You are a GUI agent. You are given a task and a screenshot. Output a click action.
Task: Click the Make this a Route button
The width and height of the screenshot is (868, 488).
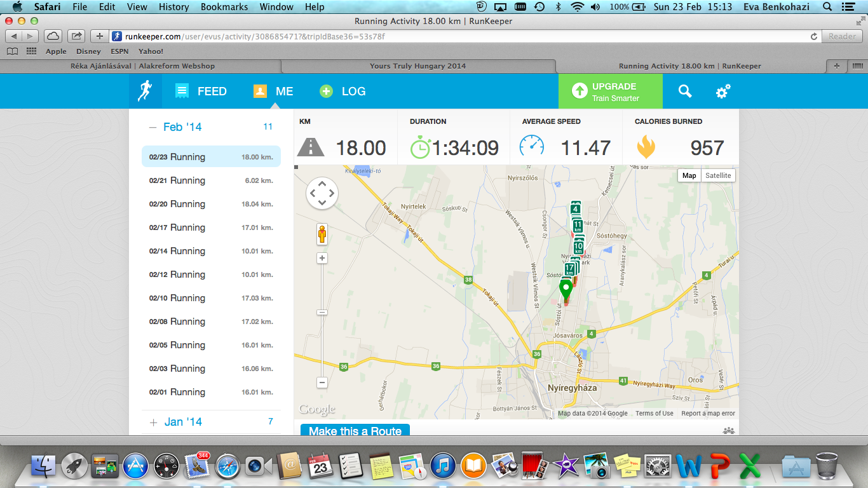point(355,431)
